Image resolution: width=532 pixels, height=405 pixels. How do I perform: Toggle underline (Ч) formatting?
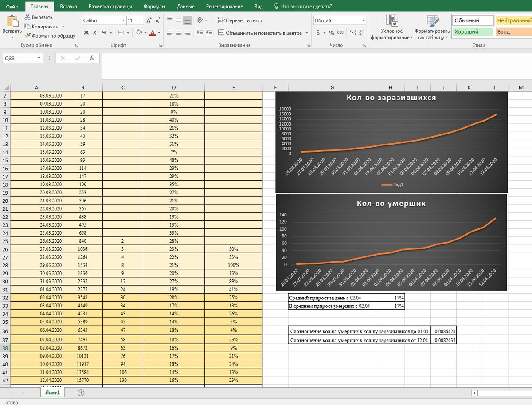pos(104,32)
